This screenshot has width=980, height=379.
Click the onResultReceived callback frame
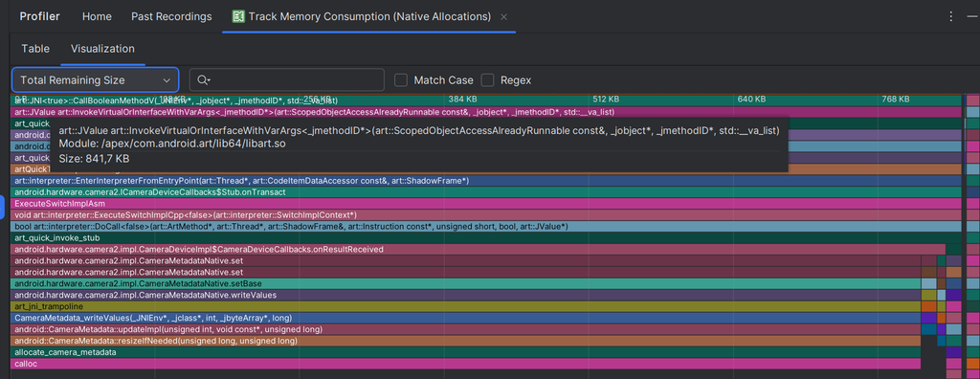485,249
